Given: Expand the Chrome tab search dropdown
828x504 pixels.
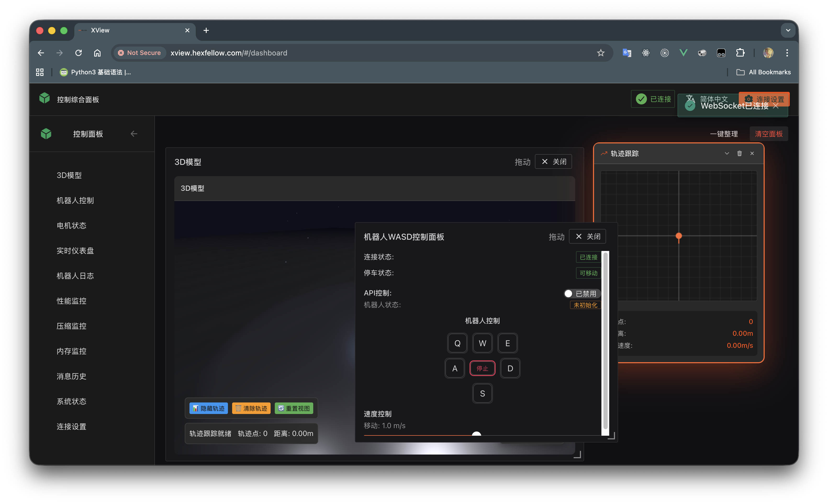Looking at the screenshot, I should [x=788, y=30].
